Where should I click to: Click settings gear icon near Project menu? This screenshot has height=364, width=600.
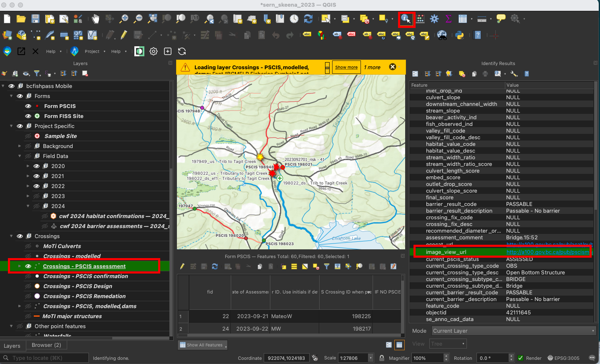[154, 51]
